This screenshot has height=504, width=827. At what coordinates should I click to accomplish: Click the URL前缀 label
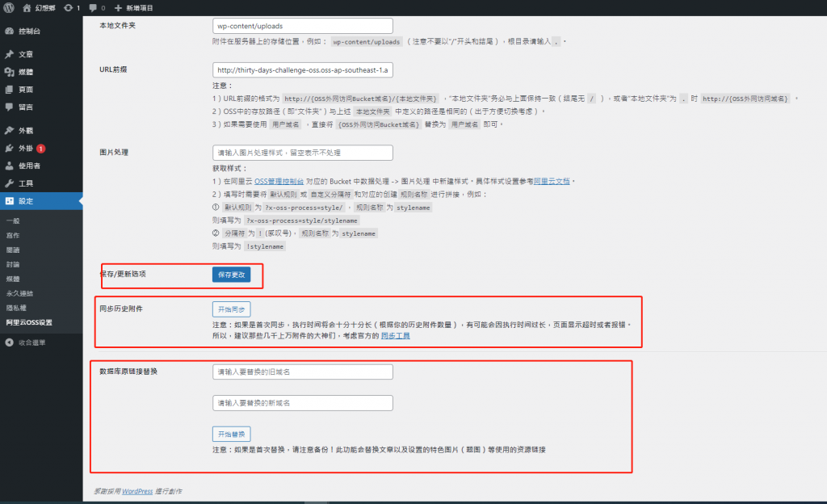click(x=113, y=69)
